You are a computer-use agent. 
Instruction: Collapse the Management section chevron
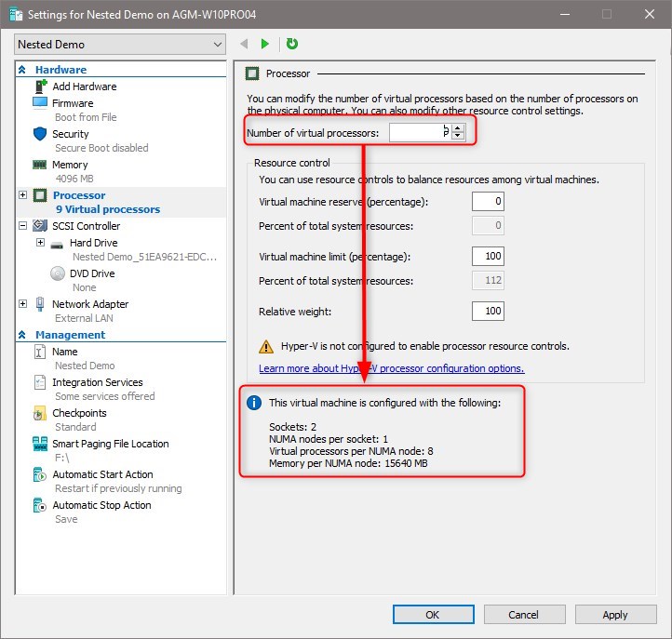point(22,335)
